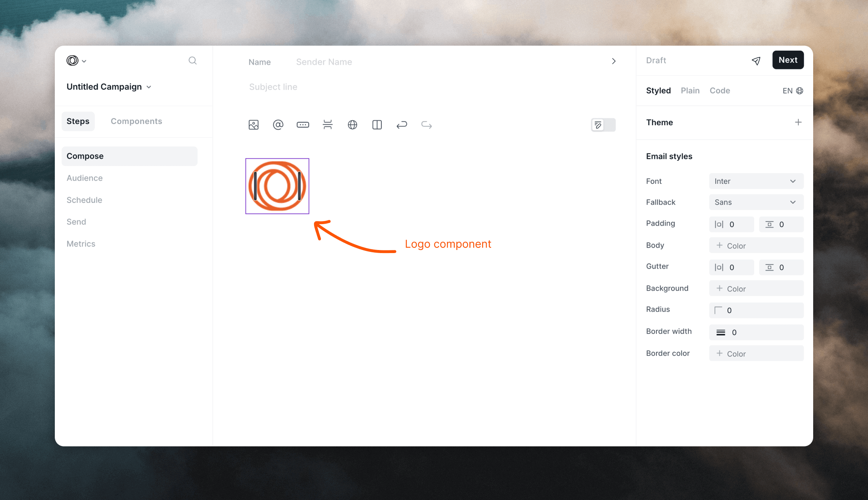Insert a two-column layout block

pos(377,124)
